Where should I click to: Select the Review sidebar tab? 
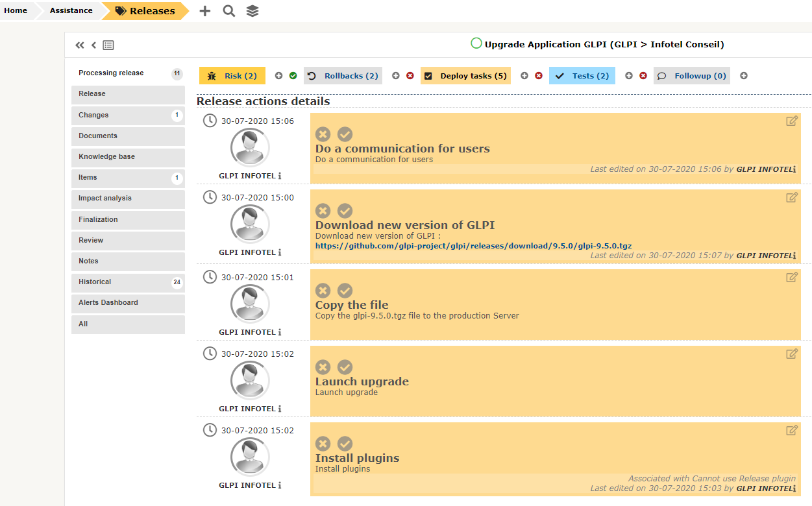click(x=128, y=241)
